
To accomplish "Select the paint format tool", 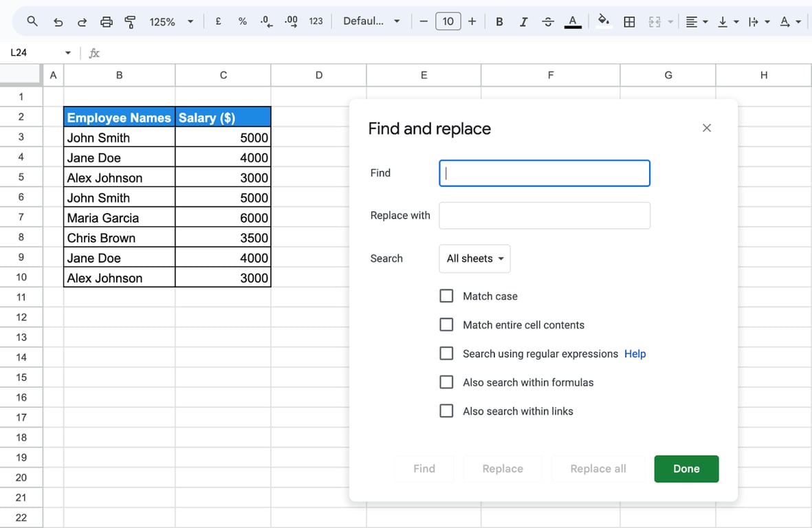I will pyautogui.click(x=130, y=22).
